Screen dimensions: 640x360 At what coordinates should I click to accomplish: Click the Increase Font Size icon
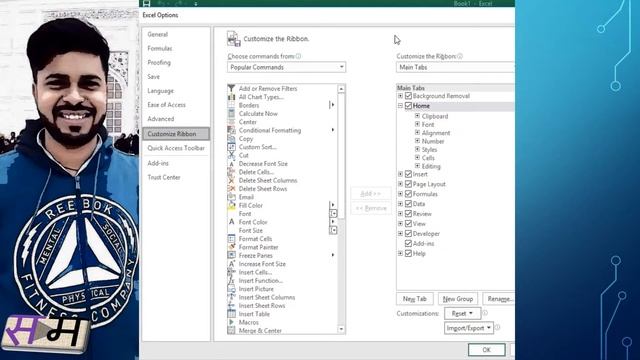[231, 264]
